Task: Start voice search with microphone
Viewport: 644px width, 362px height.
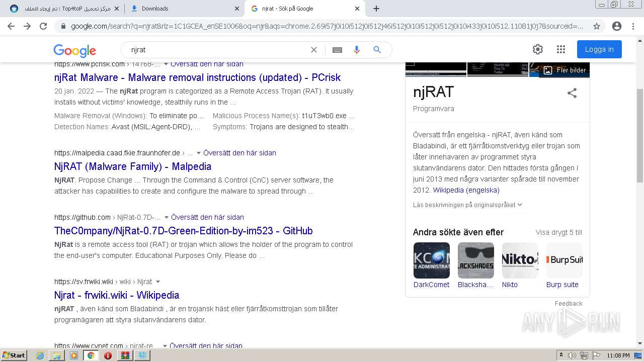Action: [357, 50]
